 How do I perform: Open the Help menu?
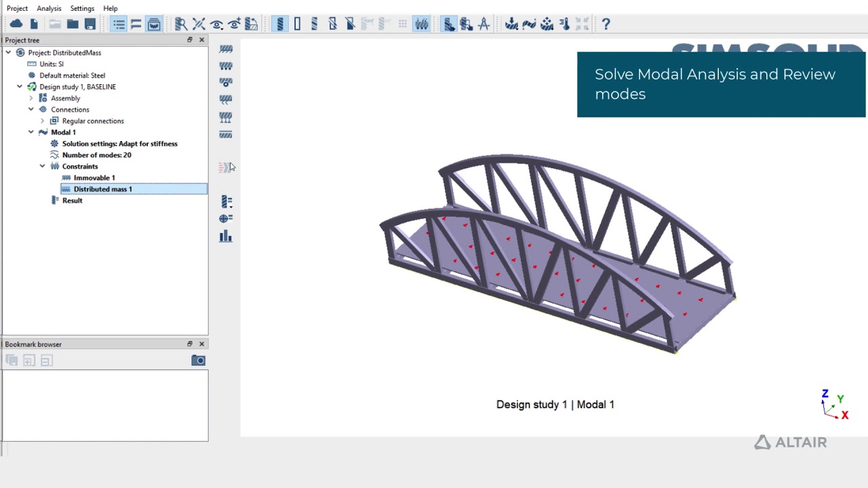111,8
